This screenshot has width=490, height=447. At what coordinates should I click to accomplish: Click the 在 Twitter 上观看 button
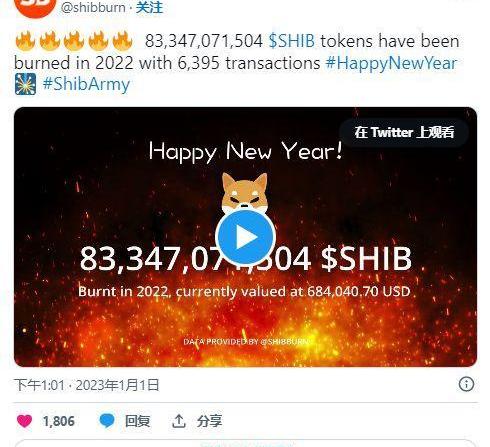pyautogui.click(x=404, y=132)
